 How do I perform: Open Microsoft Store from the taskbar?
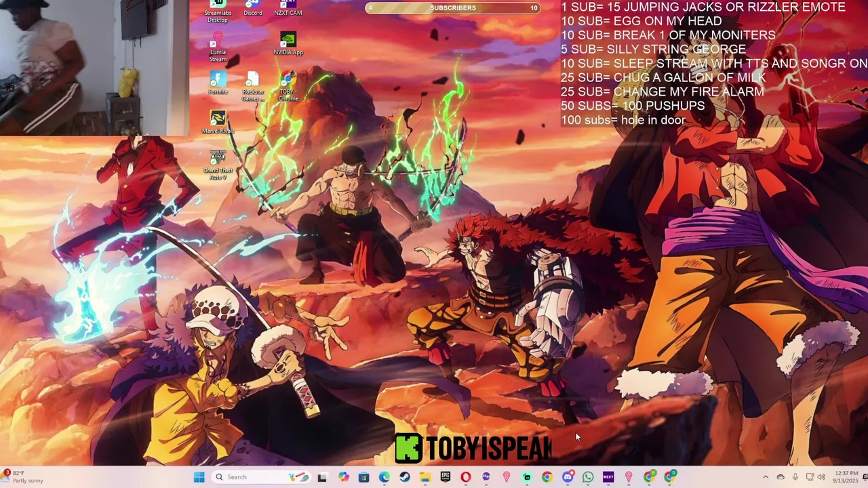coord(364,477)
